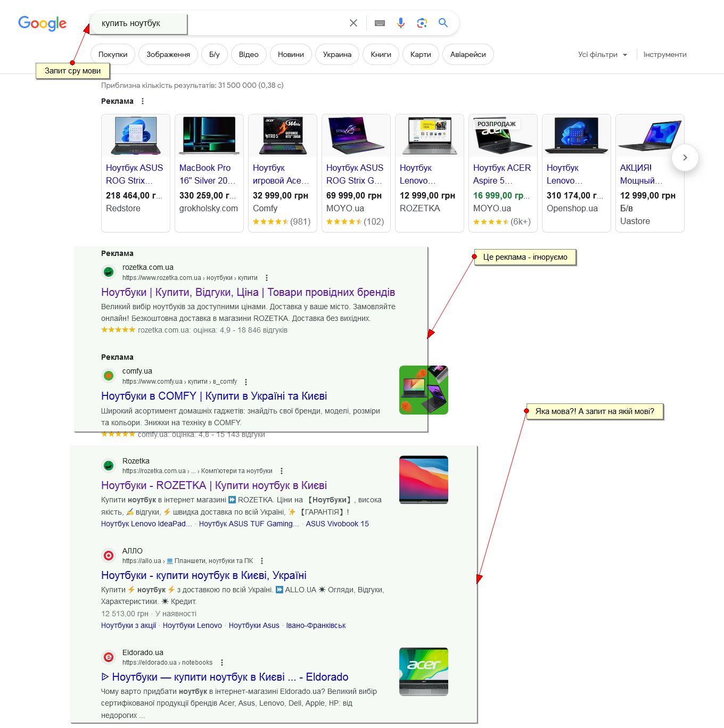Open Ноутбуки - купити ноутбук в Києві result

(x=204, y=575)
